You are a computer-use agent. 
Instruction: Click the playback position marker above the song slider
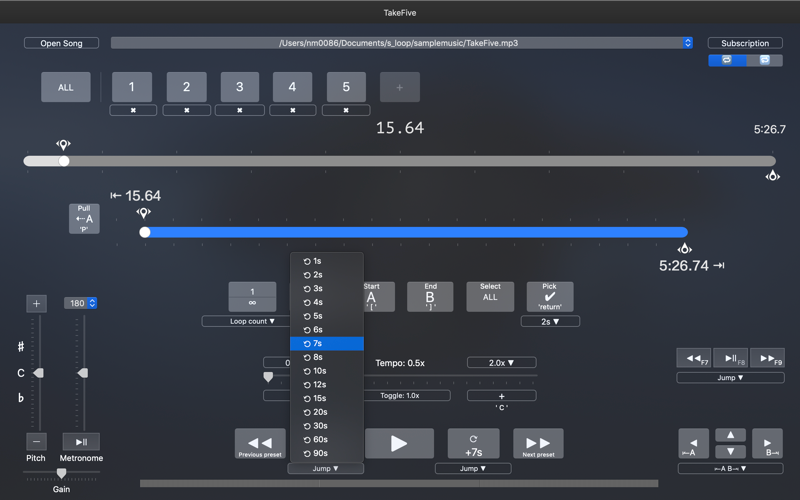click(x=63, y=145)
